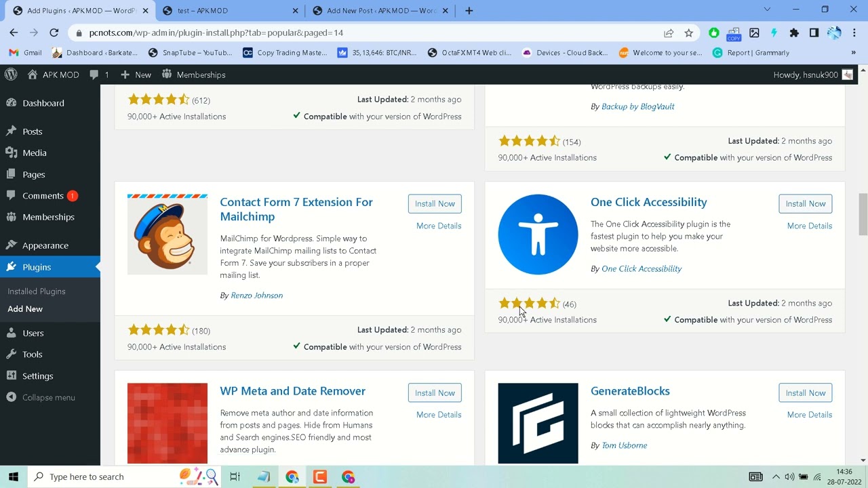The image size is (868, 488).
Task: View More Details for Mailchimp extension
Action: pos(439,226)
